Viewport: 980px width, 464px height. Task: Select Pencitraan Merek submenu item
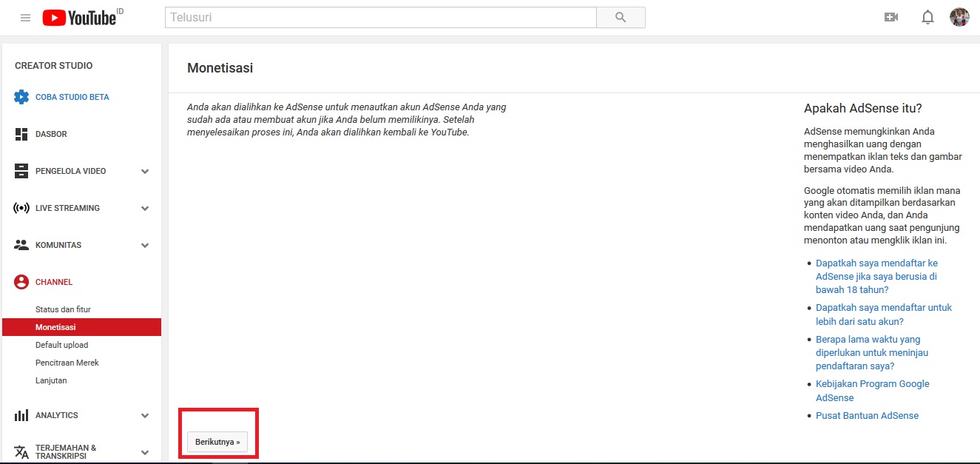(67, 363)
